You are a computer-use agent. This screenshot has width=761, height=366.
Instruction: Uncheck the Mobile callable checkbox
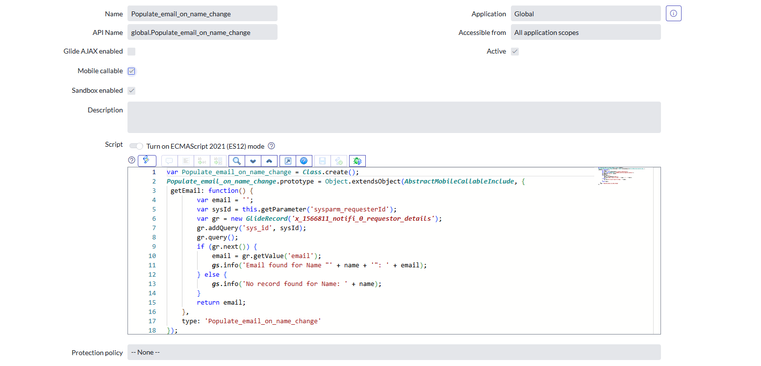132,71
